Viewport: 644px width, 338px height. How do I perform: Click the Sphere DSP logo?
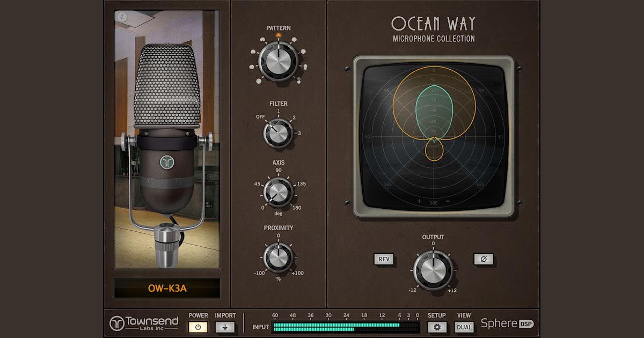[x=507, y=323]
